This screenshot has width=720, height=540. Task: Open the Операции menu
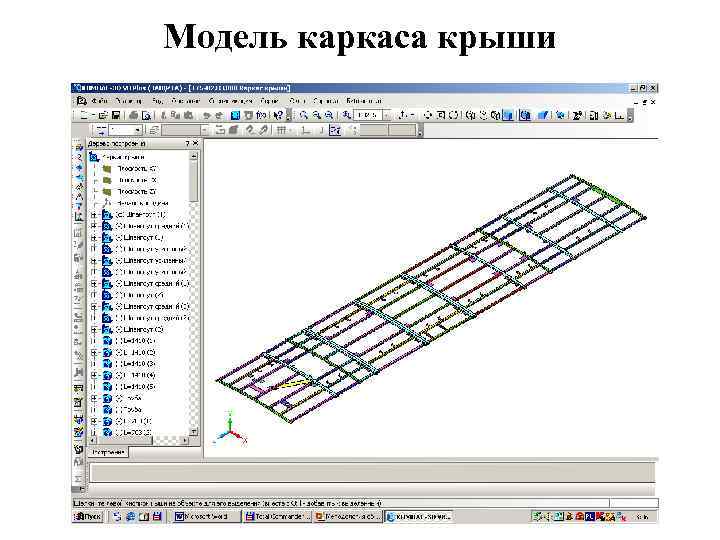[186, 101]
